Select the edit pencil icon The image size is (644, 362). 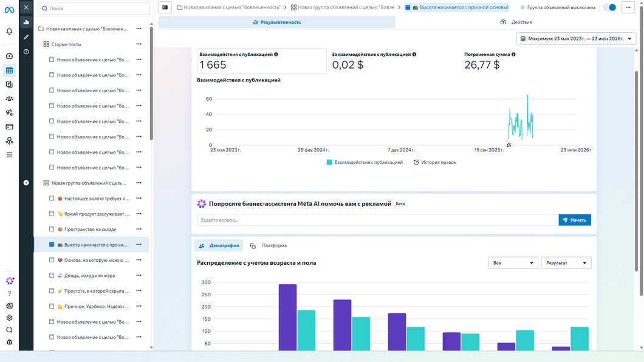(x=26, y=37)
